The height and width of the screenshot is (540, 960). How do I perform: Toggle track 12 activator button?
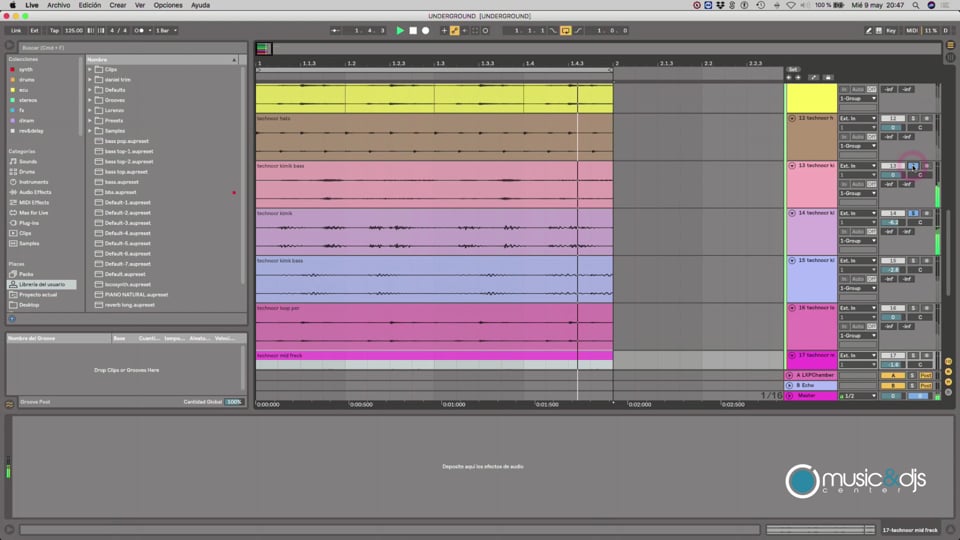pyautogui.click(x=893, y=118)
